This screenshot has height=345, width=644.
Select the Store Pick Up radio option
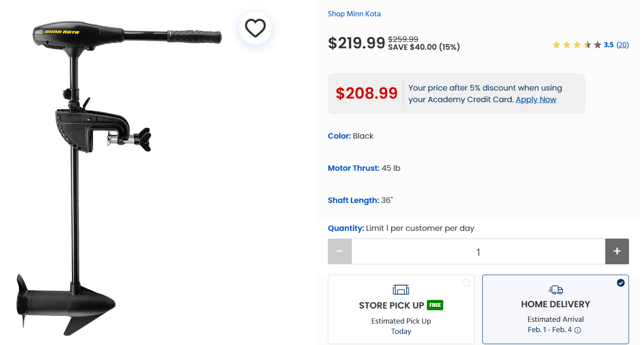(x=466, y=283)
